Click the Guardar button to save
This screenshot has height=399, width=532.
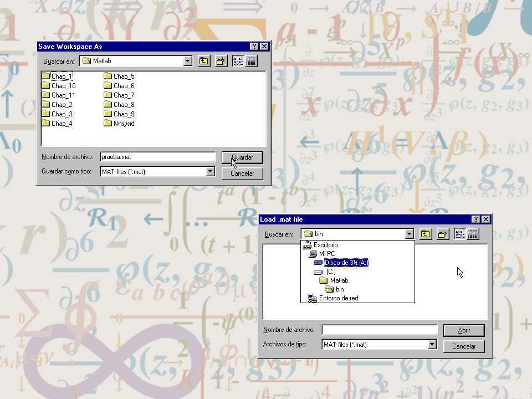[242, 157]
